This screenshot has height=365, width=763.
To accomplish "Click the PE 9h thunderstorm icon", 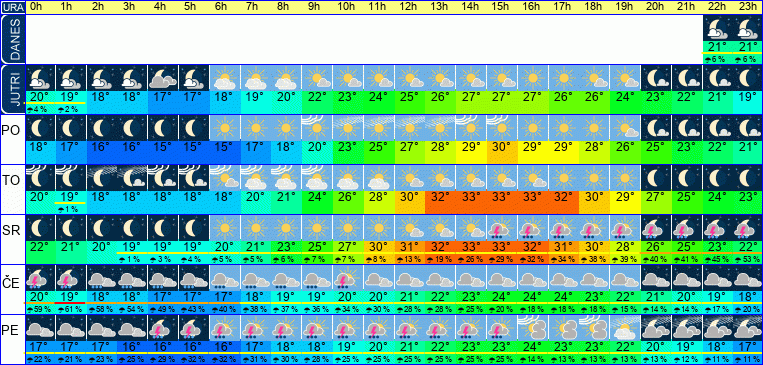I will (x=316, y=327).
